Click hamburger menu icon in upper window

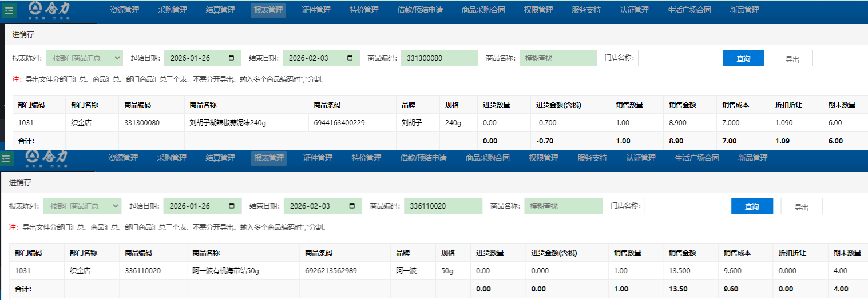pos(9,11)
